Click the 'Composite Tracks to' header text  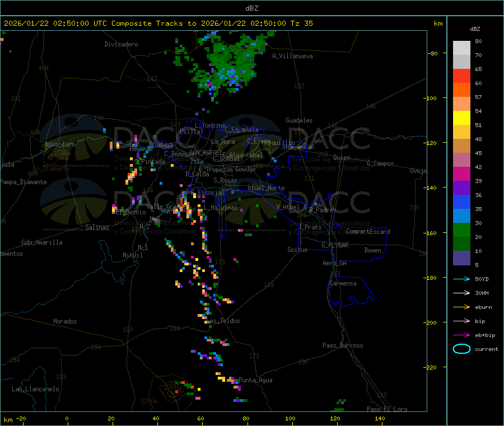154,24
